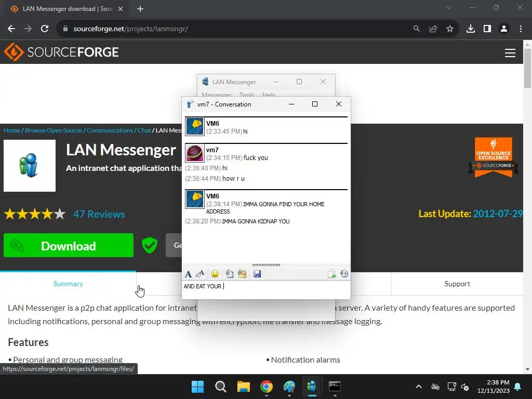The image size is (532, 399).
Task: Open the SourceForge hamburger menu
Action: (510, 53)
